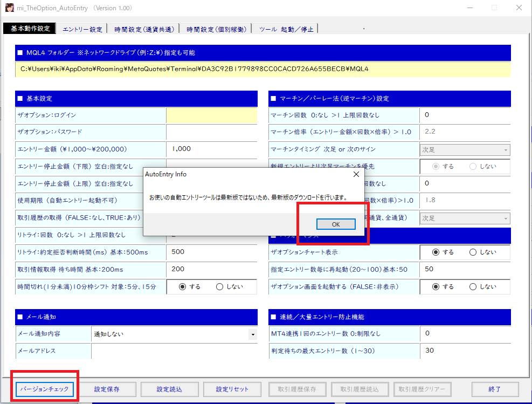The image size is (532, 404).
Task: Click the 終了 button
Action: 495,389
